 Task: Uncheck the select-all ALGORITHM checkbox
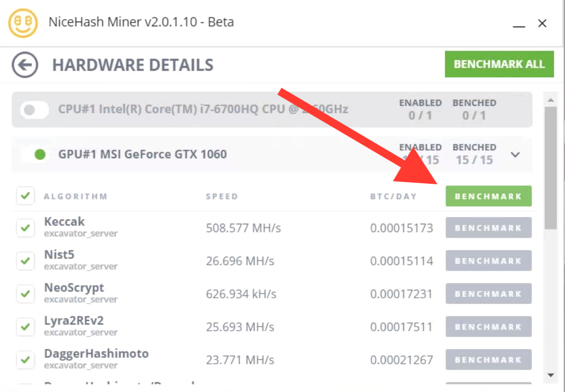click(x=25, y=196)
